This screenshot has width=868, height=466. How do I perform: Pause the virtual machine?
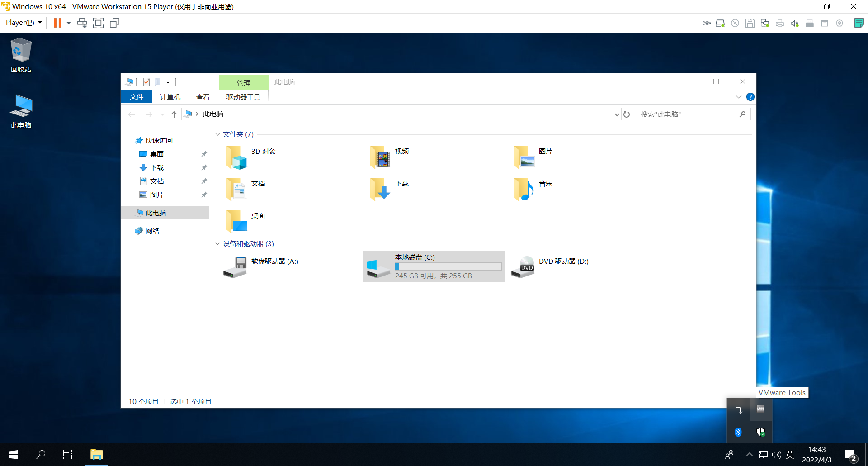click(57, 23)
